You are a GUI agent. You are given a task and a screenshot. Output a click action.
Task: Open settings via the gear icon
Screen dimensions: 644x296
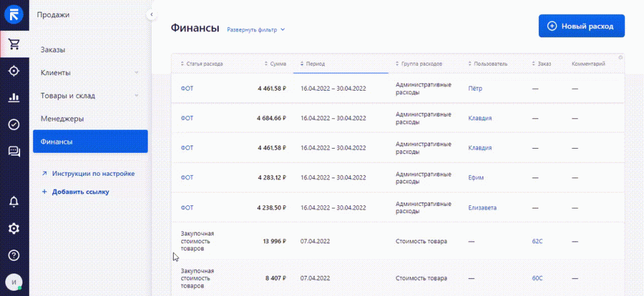14,229
